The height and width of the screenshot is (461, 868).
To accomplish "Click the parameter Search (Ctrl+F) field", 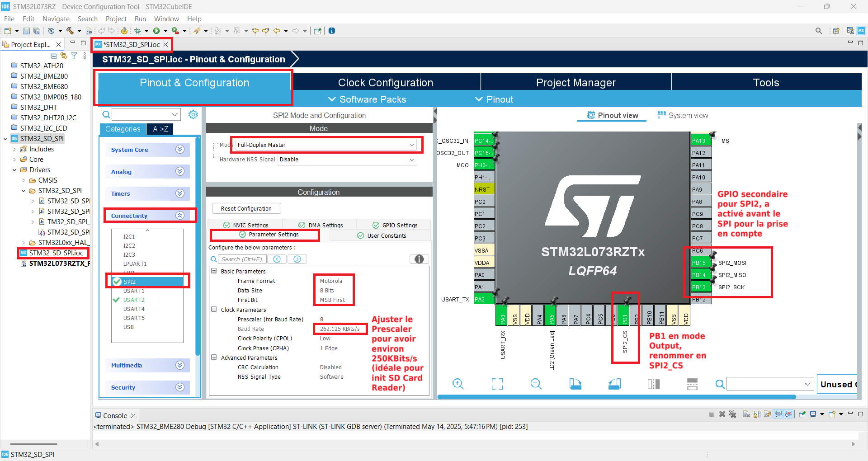I will [x=242, y=259].
